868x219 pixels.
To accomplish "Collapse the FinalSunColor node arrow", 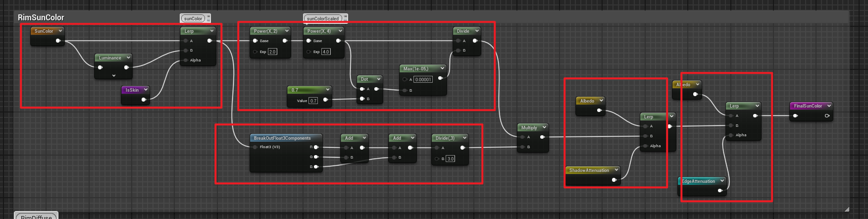I will coord(829,106).
